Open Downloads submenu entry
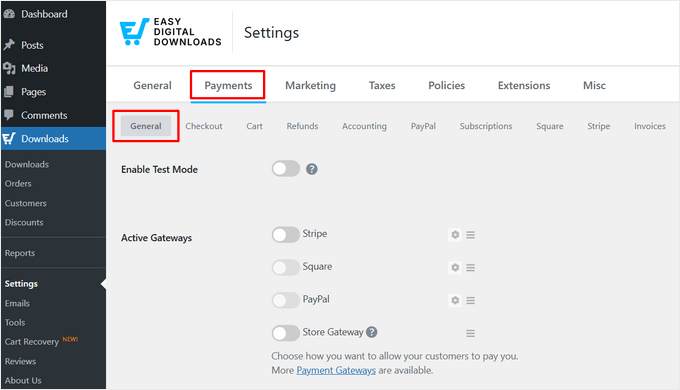Screen dimensions: 680x390 27,164
